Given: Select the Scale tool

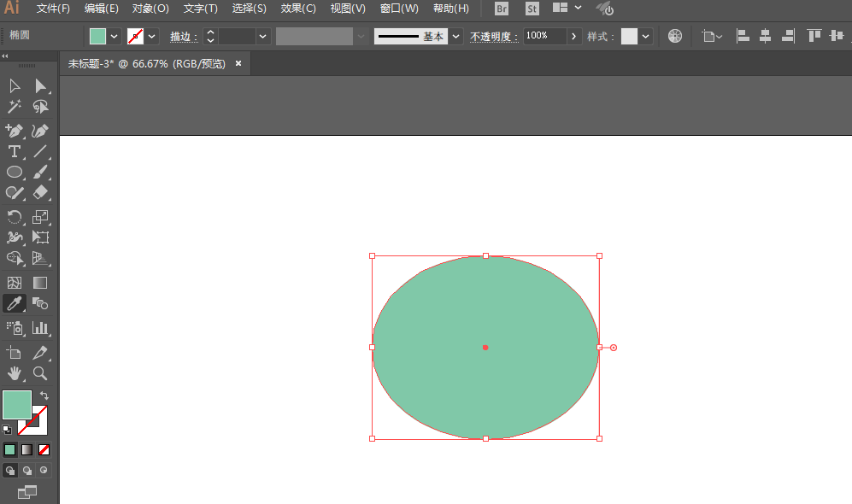Looking at the screenshot, I should [40, 217].
